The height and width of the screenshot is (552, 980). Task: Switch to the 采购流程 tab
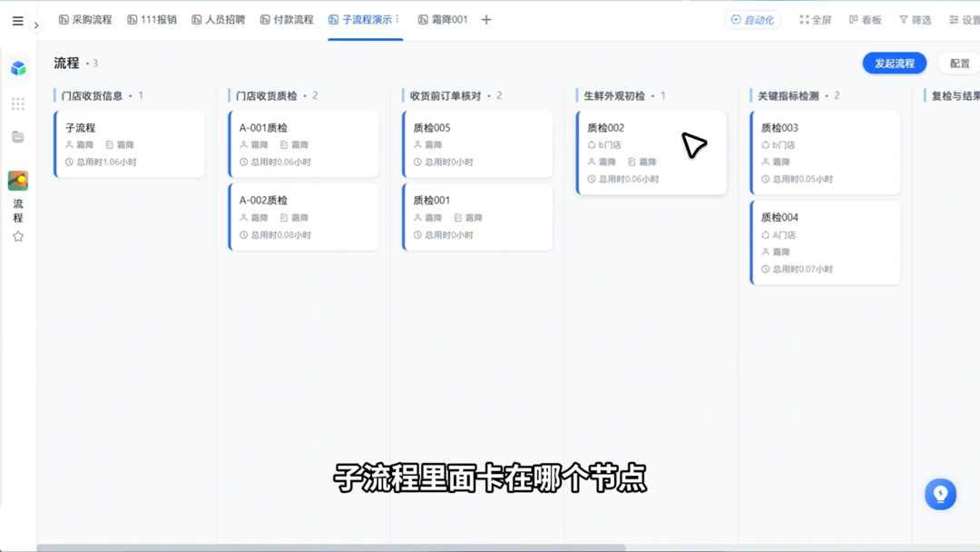coord(85,19)
